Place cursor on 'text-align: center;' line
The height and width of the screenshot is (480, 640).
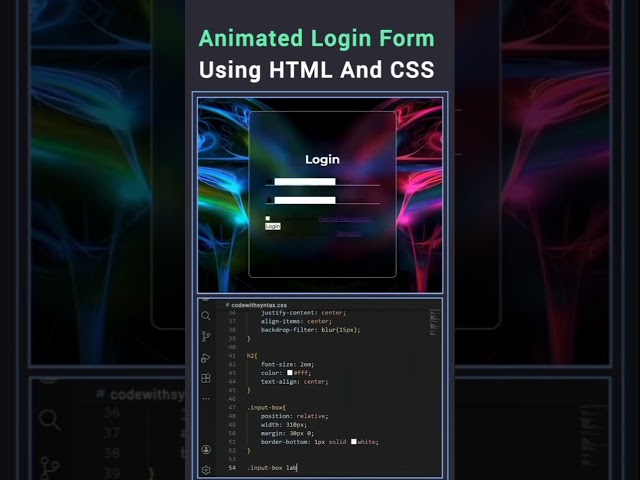(x=295, y=382)
